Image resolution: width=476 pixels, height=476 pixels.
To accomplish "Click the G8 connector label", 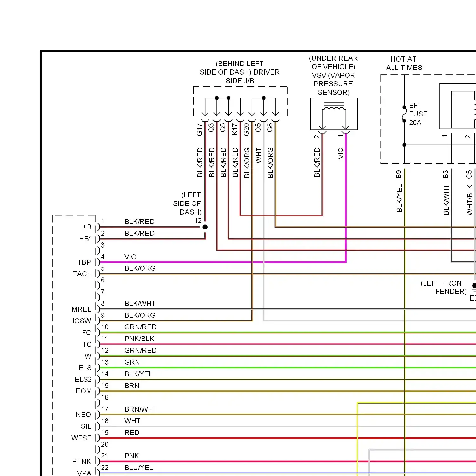I will 270,128.
